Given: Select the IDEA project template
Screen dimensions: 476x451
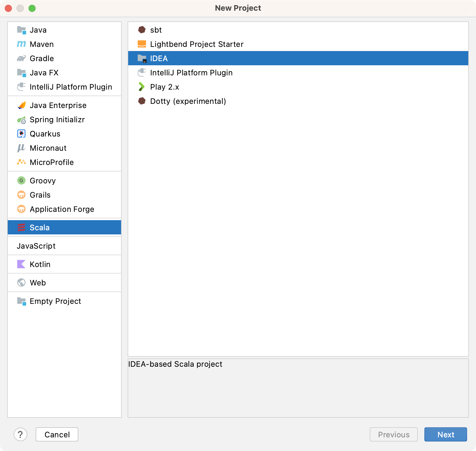Looking at the screenshot, I should 298,58.
